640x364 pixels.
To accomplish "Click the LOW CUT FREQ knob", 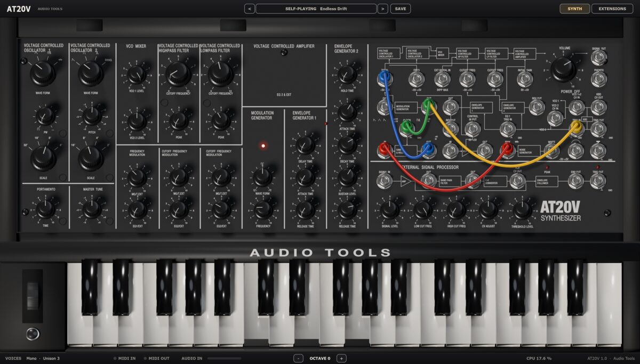I will point(423,210).
